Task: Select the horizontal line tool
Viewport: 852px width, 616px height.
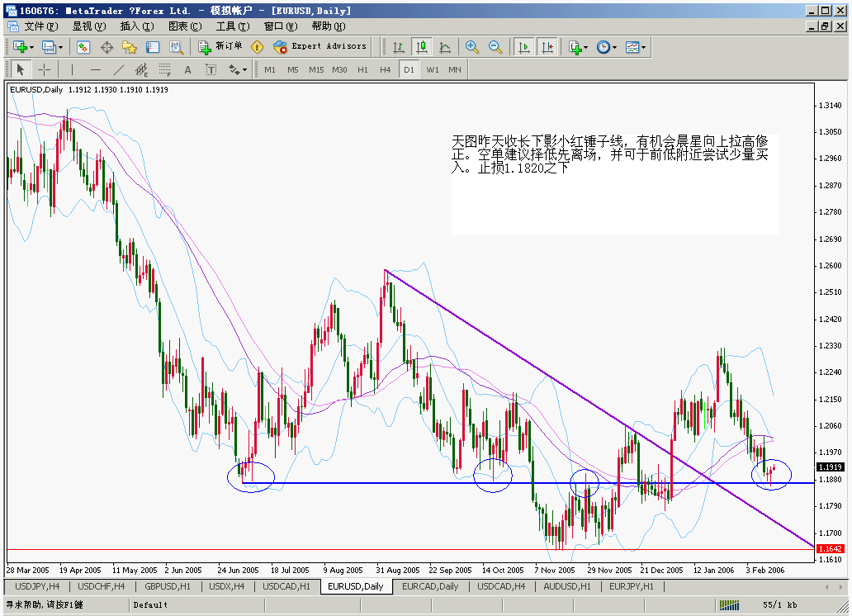Action: tap(96, 69)
